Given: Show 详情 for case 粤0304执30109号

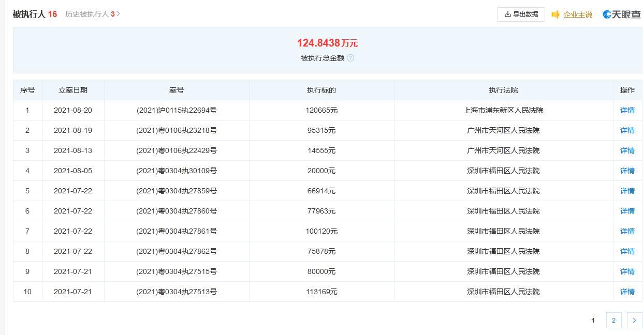Looking at the screenshot, I should (x=627, y=171).
